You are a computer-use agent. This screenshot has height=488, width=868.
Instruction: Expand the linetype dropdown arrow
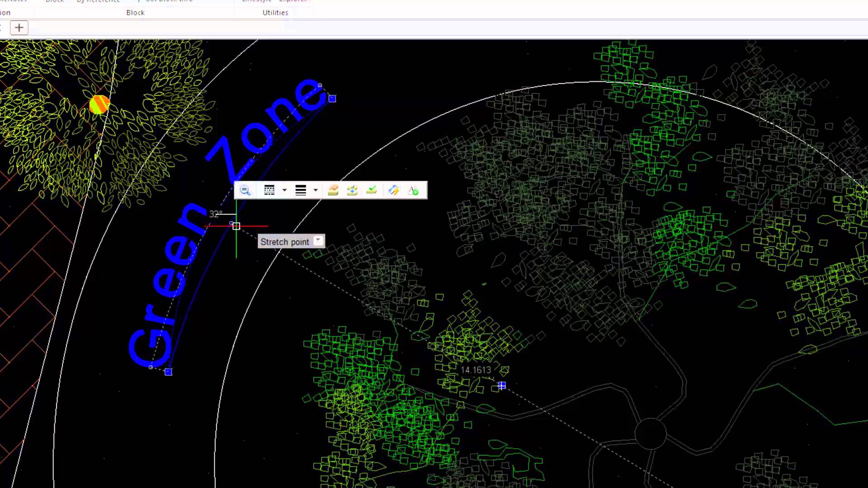(x=284, y=190)
